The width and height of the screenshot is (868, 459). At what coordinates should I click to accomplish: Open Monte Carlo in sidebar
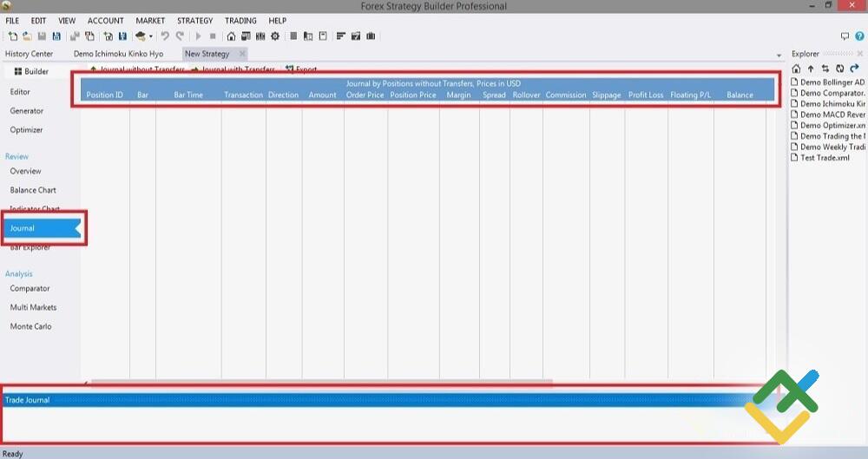[30, 326]
